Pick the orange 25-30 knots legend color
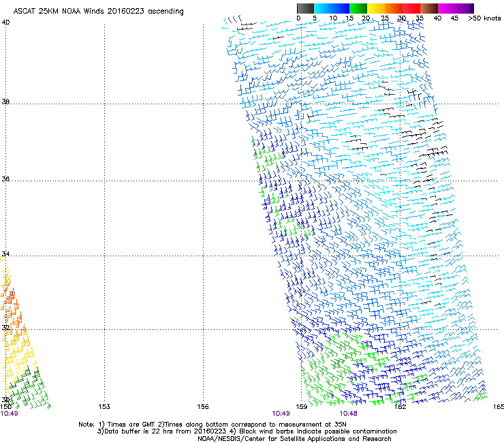This screenshot has width=504, height=443. coord(394,8)
